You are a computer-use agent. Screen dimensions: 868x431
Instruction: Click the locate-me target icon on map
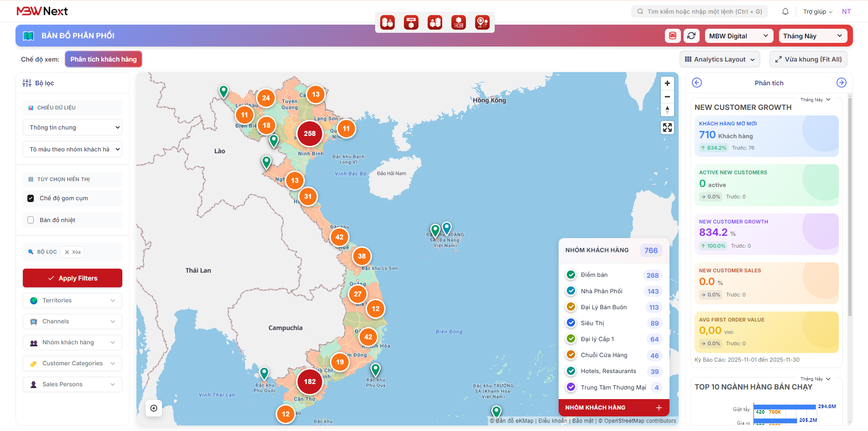[x=154, y=408]
